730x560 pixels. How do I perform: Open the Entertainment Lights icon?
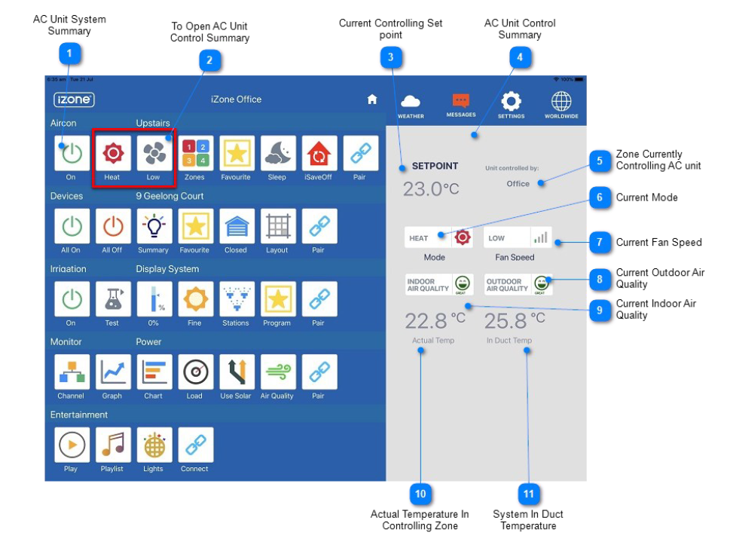pos(154,445)
